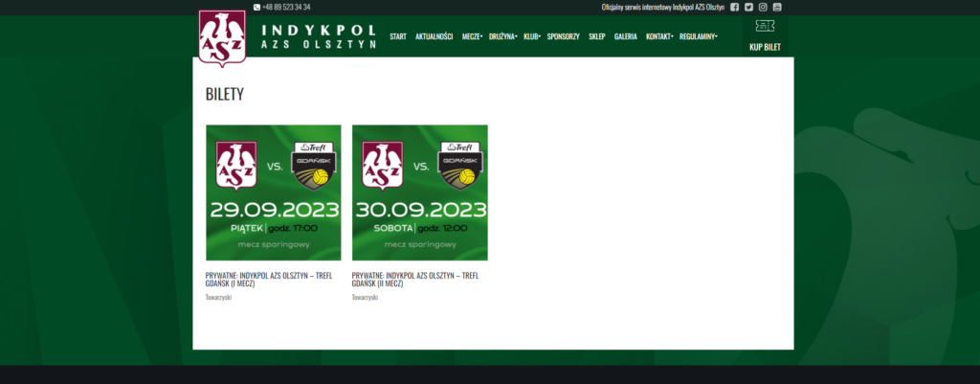This screenshot has width=980, height=384.
Task: Click the Bilety page heading
Action: click(225, 95)
